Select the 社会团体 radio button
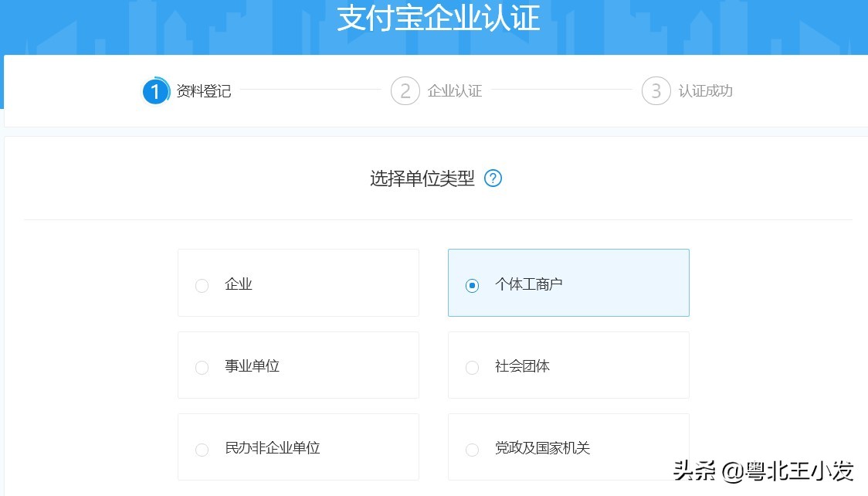This screenshot has width=868, height=496. point(472,368)
